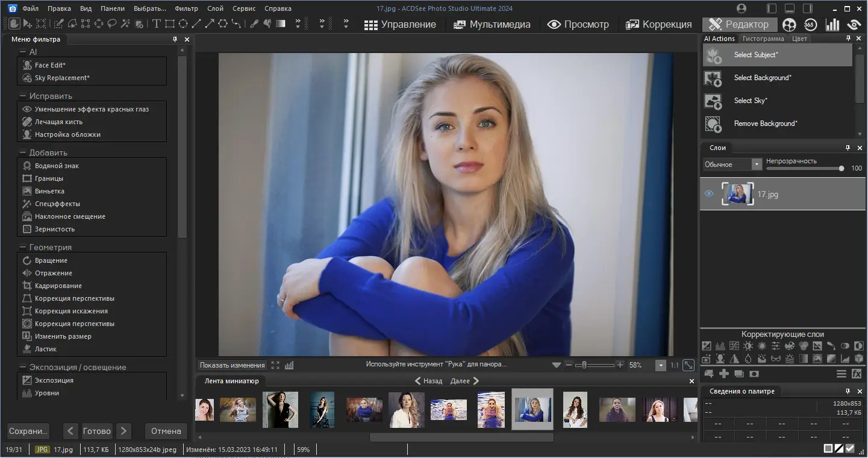
Task: Choose the Text tool
Action: 156,24
